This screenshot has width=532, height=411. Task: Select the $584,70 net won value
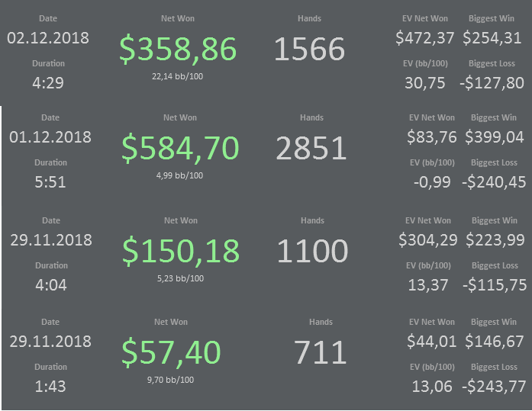click(180, 149)
